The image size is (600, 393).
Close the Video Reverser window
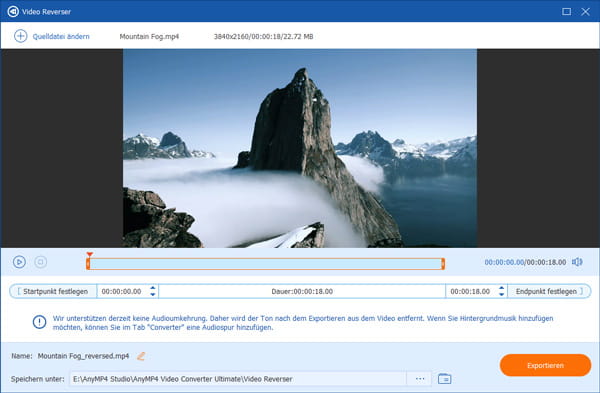[x=585, y=11]
